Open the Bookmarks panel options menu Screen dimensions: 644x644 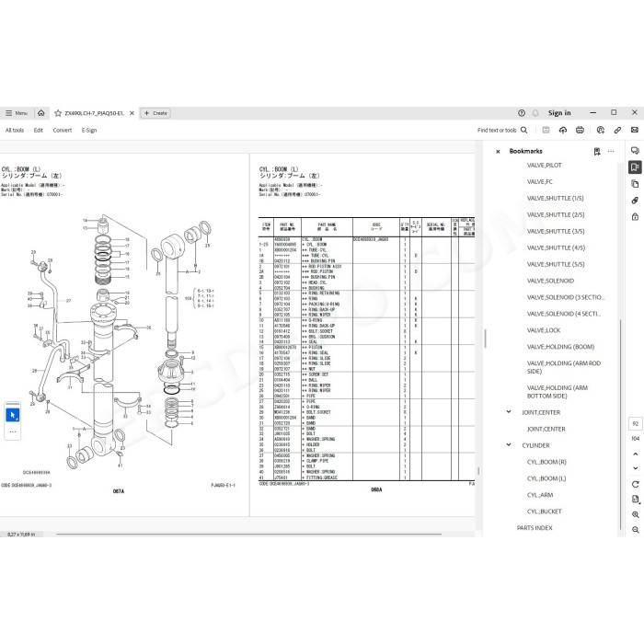click(x=611, y=152)
